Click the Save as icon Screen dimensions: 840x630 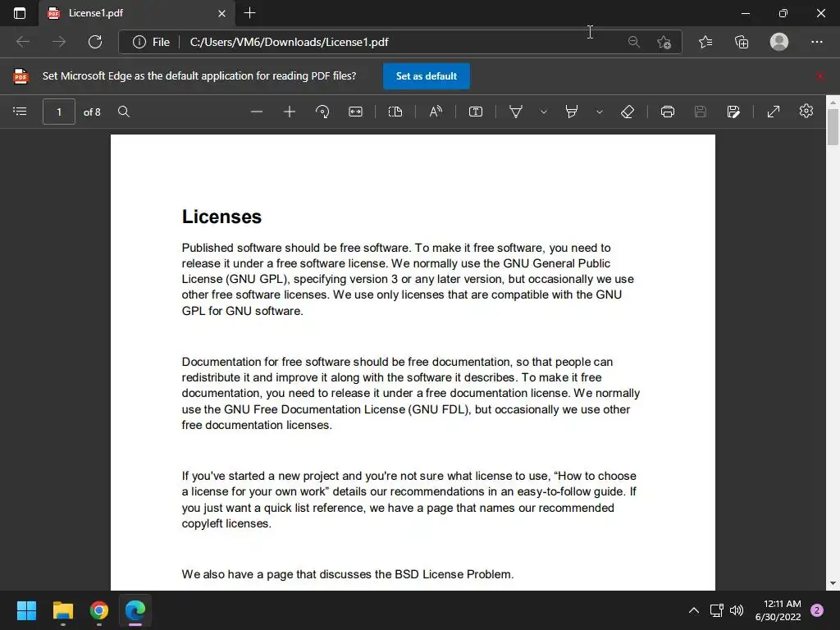(733, 112)
